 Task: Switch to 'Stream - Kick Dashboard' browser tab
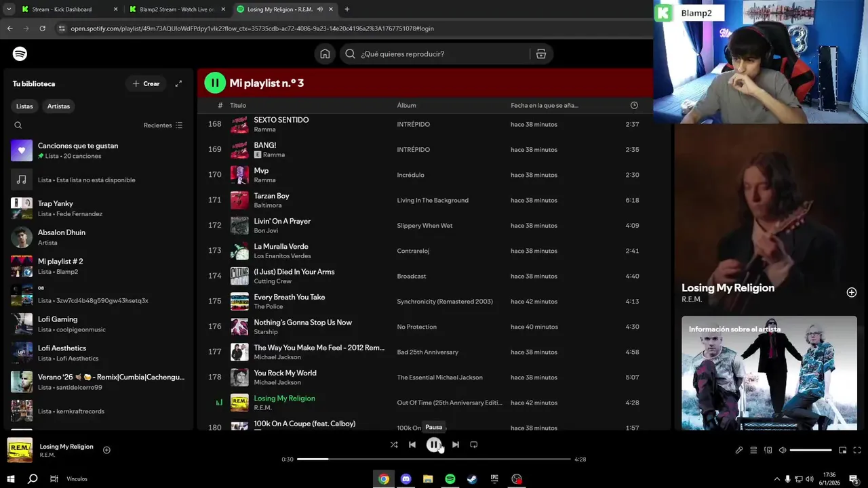pyautogui.click(x=68, y=9)
